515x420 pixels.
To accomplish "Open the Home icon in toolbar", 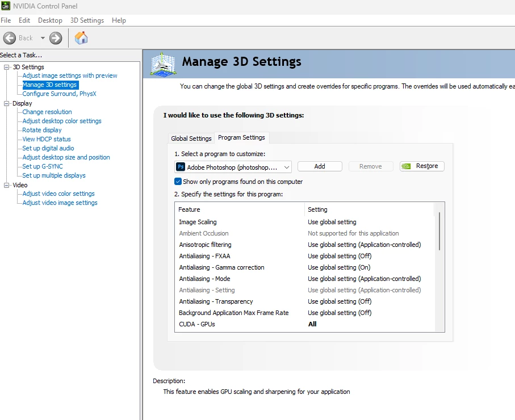I will click(81, 38).
